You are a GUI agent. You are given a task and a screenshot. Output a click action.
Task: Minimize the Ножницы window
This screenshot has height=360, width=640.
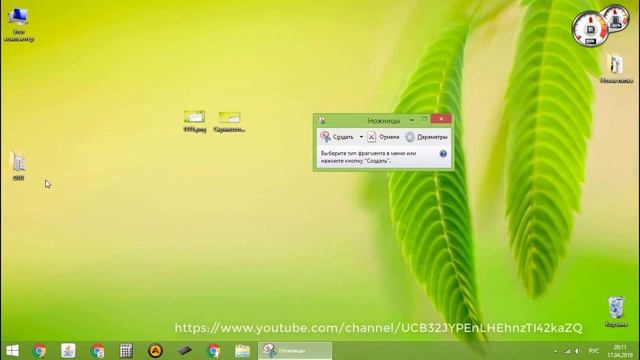coord(411,120)
